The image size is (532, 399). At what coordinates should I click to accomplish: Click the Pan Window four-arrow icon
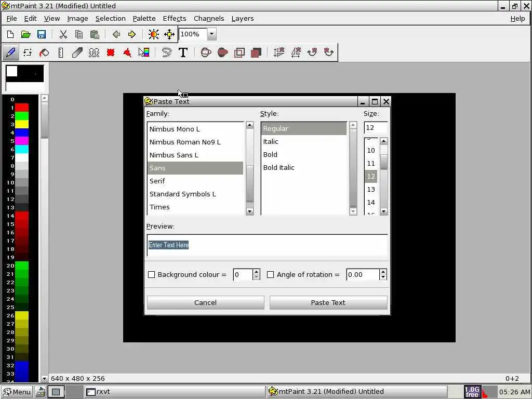(169, 34)
